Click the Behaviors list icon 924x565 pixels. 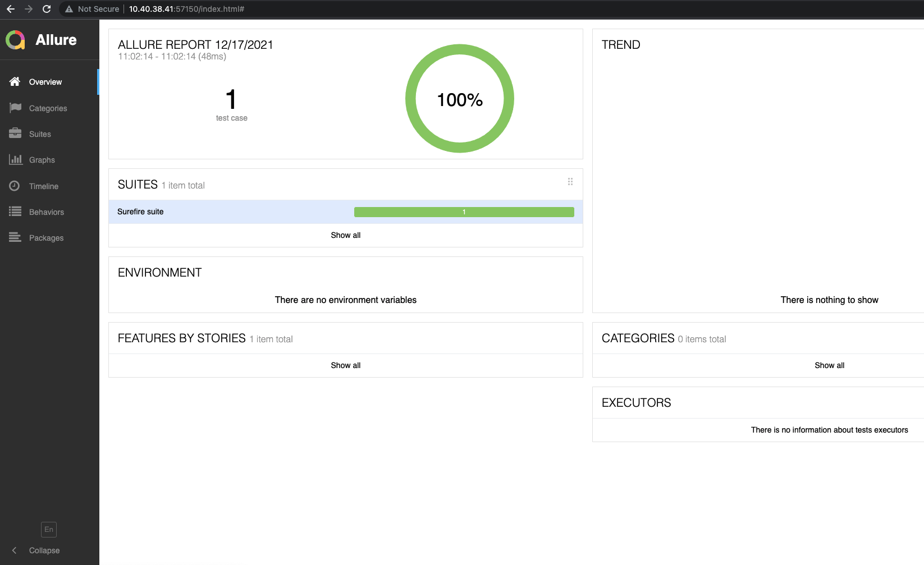[x=15, y=212]
